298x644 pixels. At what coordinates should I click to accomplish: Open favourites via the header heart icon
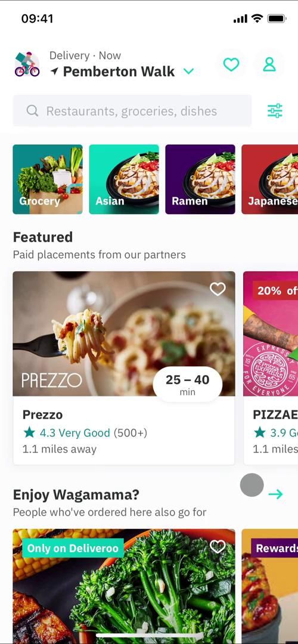[231, 64]
